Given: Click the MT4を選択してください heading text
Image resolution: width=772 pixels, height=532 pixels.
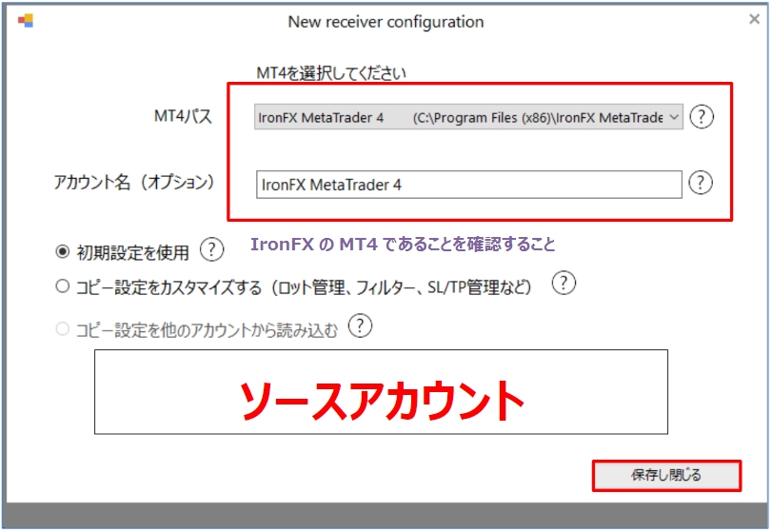Looking at the screenshot, I should click(331, 73).
